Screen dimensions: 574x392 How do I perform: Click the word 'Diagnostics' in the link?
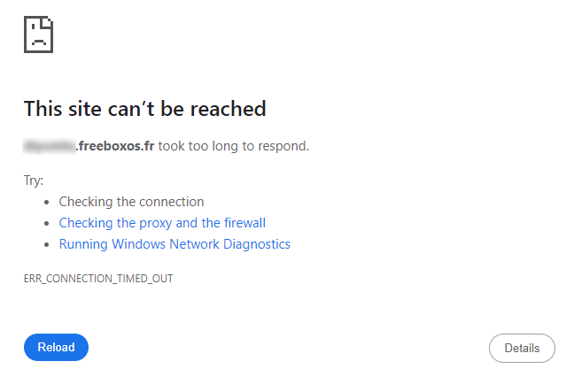click(257, 244)
